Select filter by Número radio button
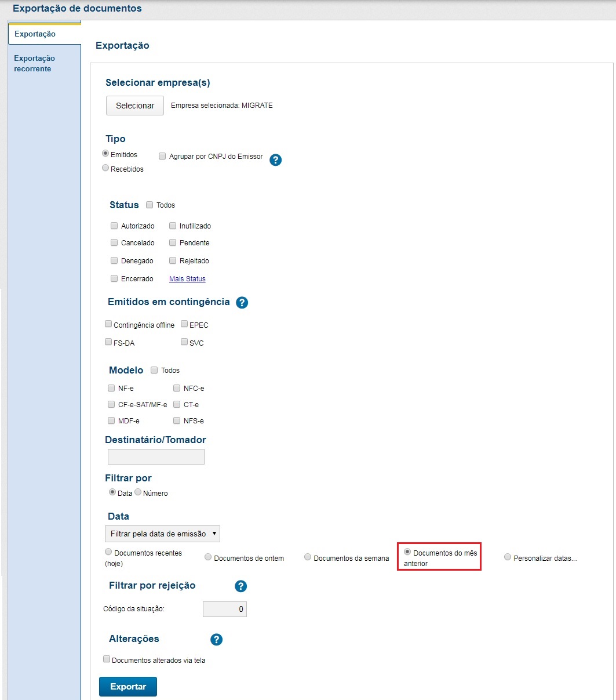The height and width of the screenshot is (700, 616). pos(138,492)
